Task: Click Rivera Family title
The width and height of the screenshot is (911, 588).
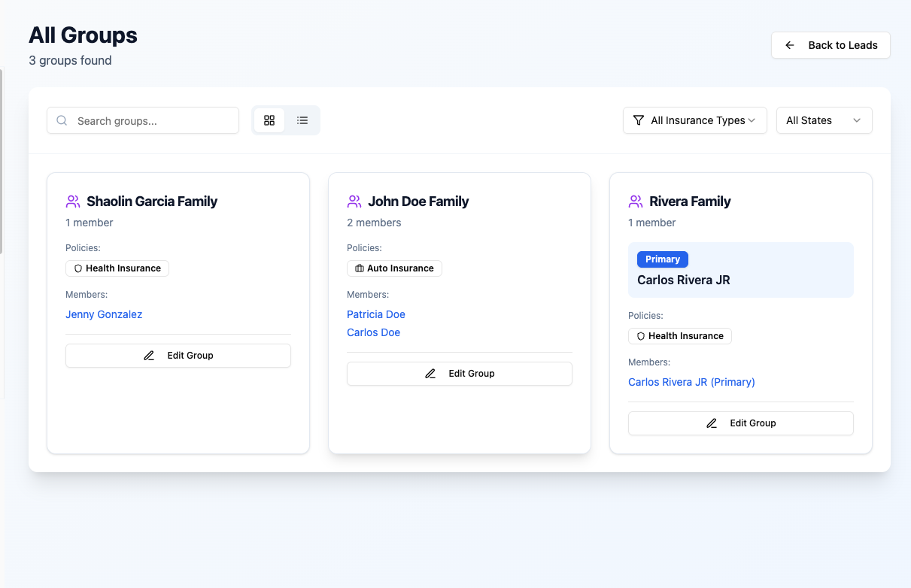Action: click(690, 202)
